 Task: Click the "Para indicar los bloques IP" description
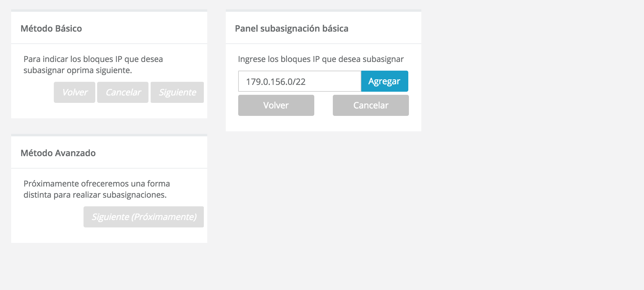point(93,59)
